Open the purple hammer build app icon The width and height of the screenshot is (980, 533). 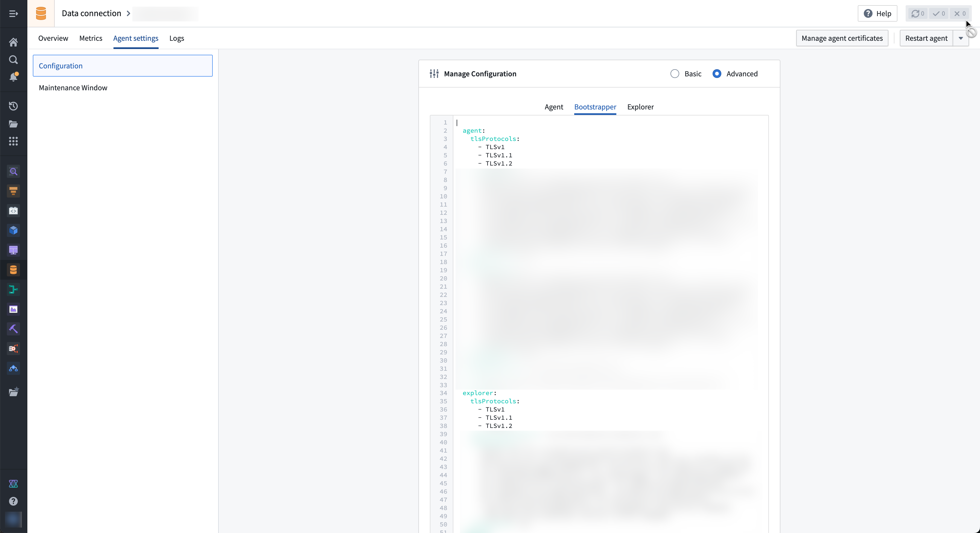click(x=13, y=329)
